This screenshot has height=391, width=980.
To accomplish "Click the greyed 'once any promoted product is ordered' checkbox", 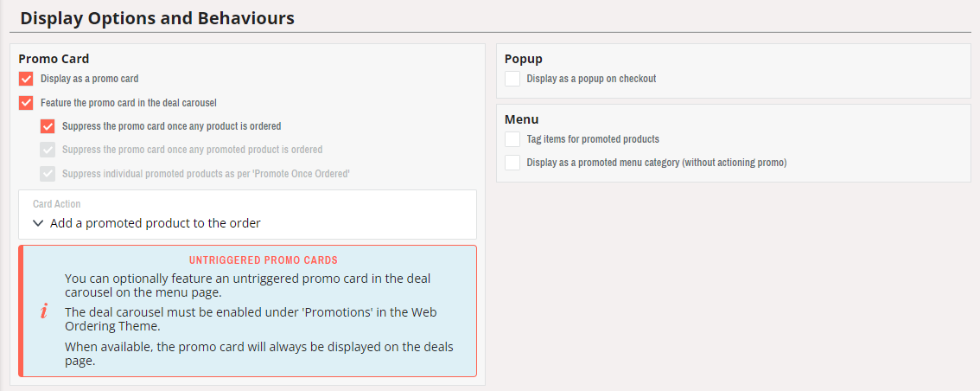I will coord(48,150).
